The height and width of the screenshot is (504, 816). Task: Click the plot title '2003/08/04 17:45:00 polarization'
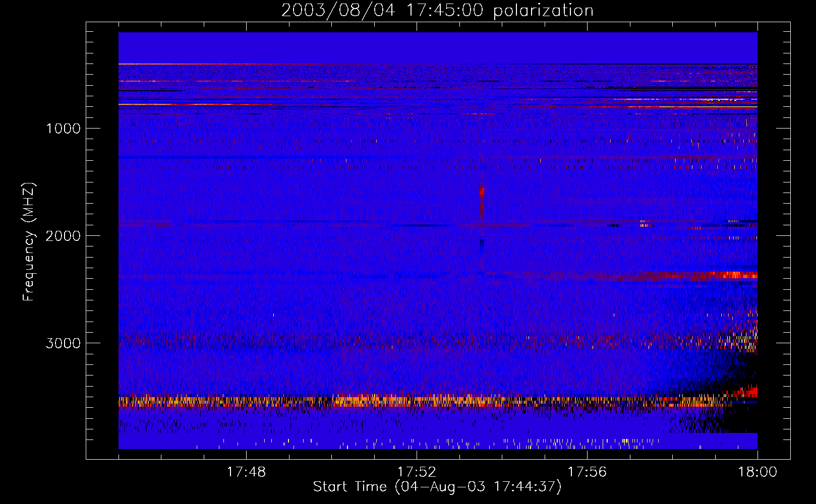[437, 10]
